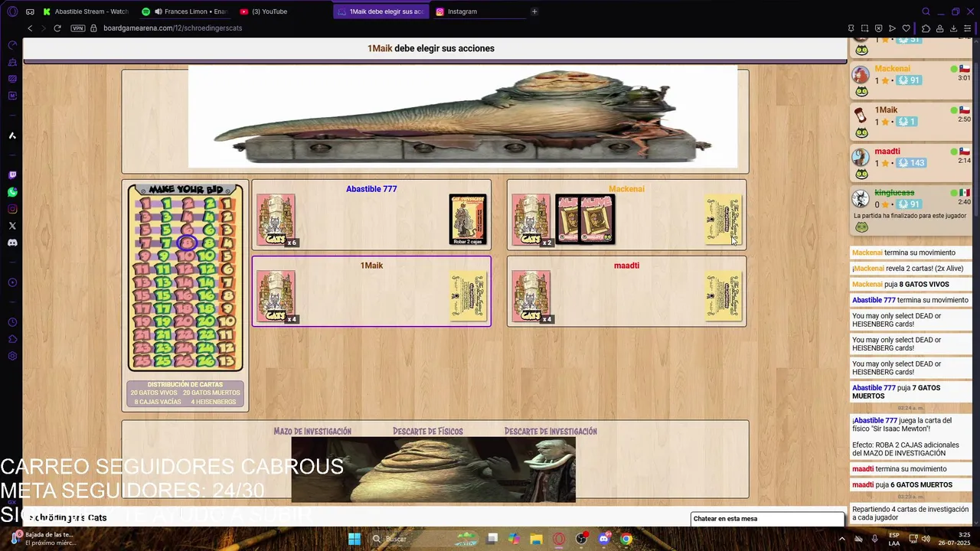Screen dimensions: 980x551
Task: Click the send/flow arrow toolbar icon
Action: click(893, 28)
